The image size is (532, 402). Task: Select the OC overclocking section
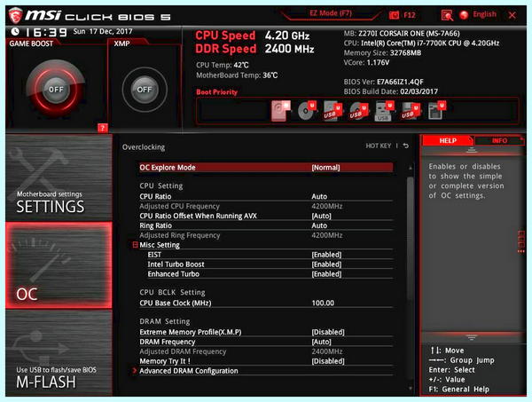click(x=59, y=265)
